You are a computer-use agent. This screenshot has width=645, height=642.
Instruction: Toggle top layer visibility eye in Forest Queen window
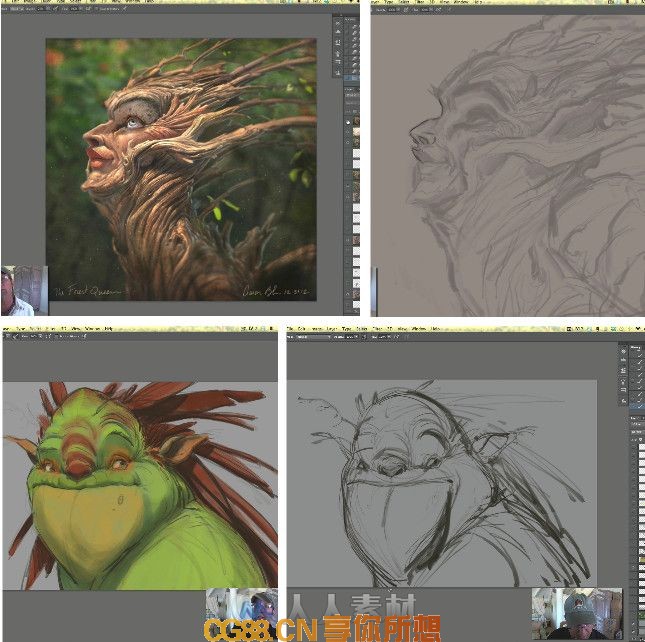point(348,123)
